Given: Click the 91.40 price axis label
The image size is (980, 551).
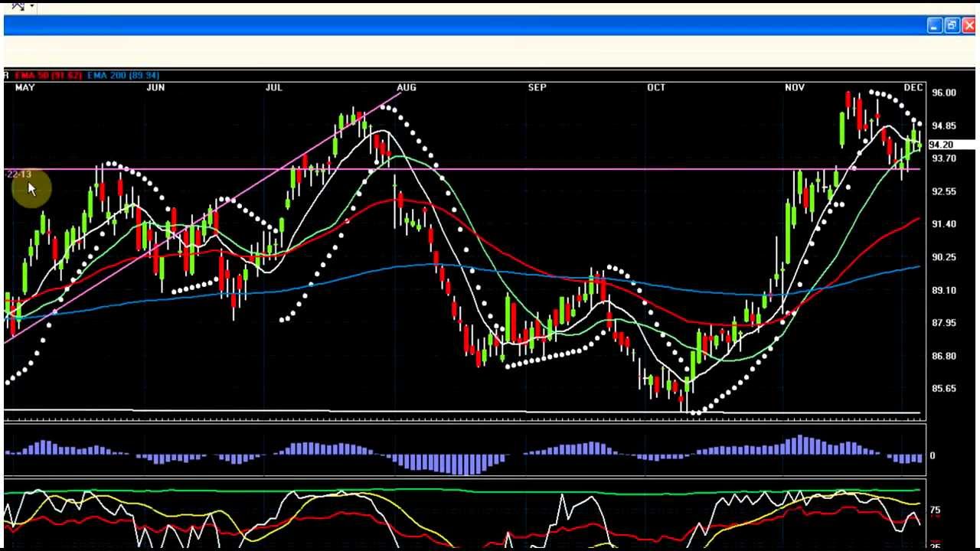Looking at the screenshot, I should tap(944, 224).
